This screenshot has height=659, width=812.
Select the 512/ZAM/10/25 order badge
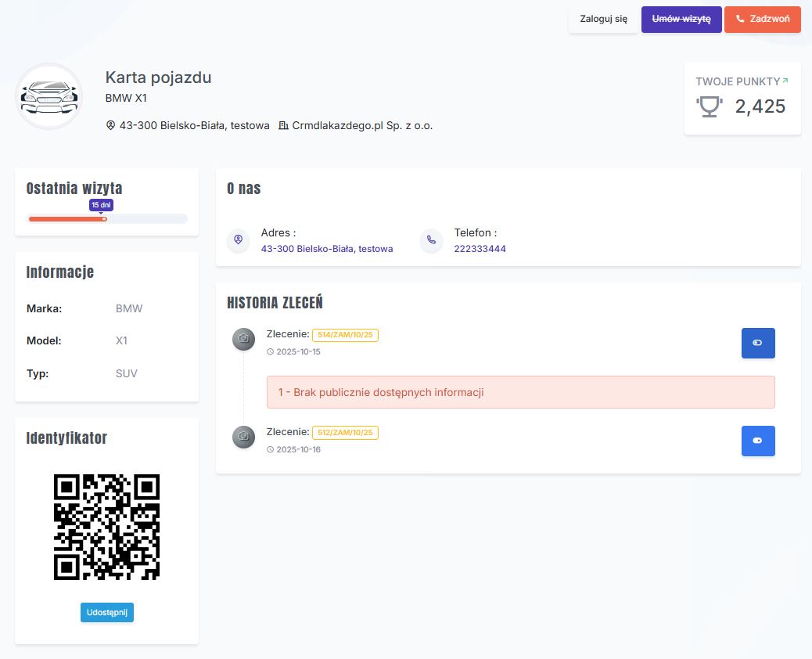(345, 433)
